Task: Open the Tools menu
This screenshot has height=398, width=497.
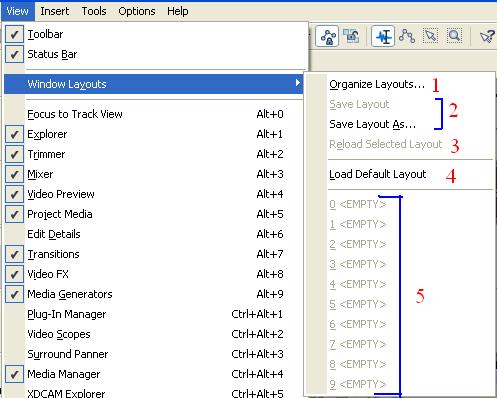Action: [x=94, y=11]
